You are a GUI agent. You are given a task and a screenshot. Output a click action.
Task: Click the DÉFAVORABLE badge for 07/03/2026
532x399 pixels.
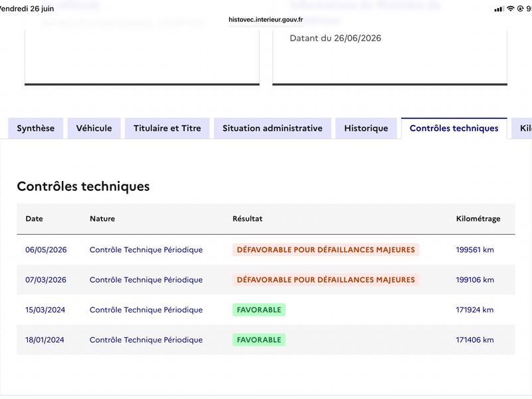tap(326, 280)
